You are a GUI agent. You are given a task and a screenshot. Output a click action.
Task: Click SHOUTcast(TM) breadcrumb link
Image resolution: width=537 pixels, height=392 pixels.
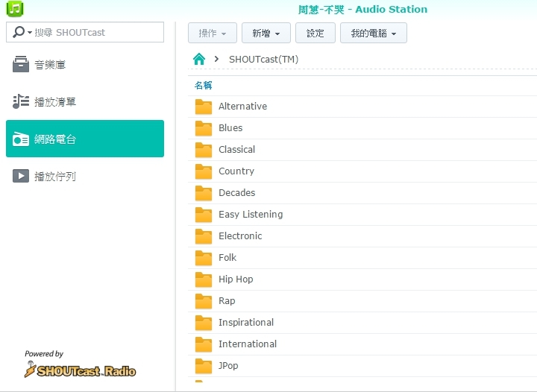click(263, 59)
